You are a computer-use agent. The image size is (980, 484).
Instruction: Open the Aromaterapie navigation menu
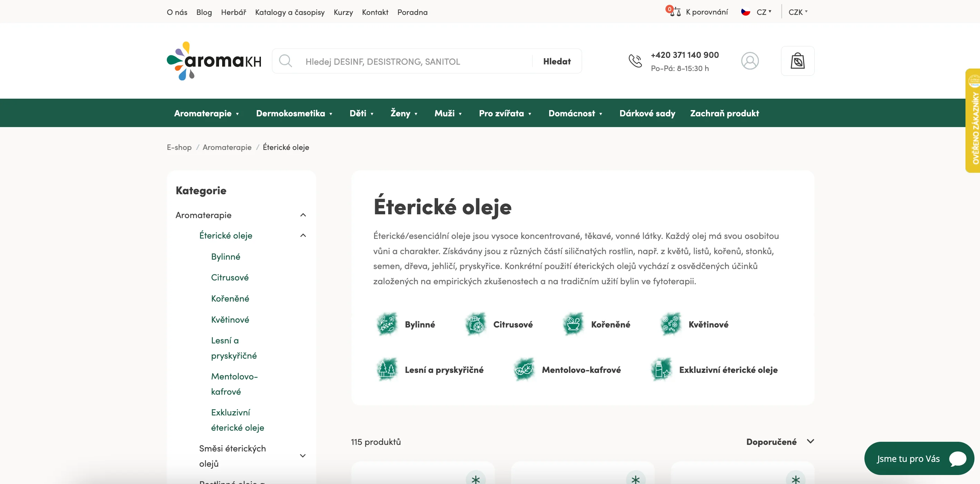click(207, 113)
